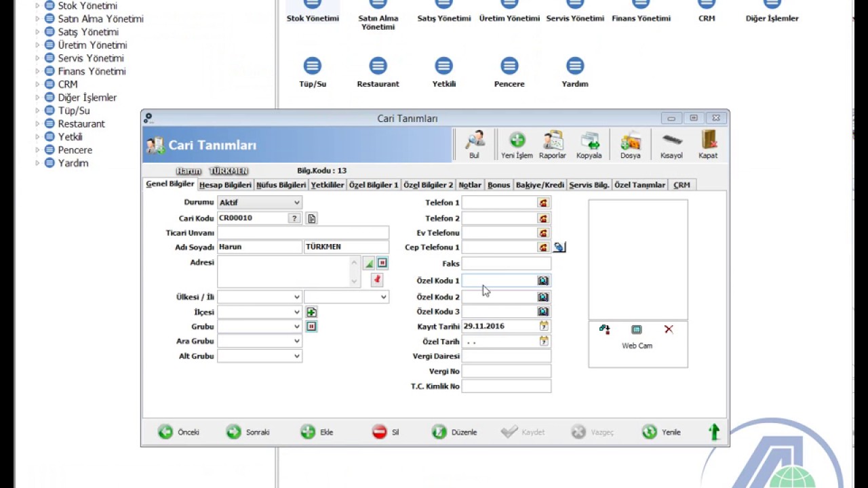
Task: Click the Kapat door icon
Action: (708, 141)
